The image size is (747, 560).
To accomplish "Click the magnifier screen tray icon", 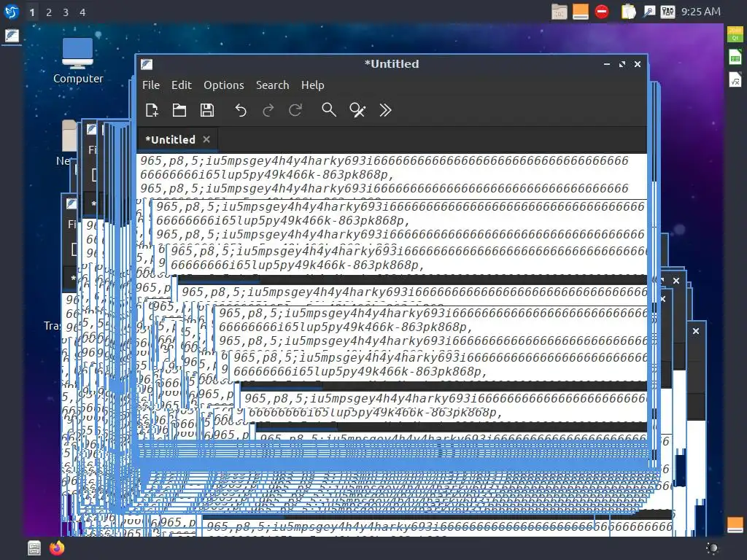I will [649, 12].
